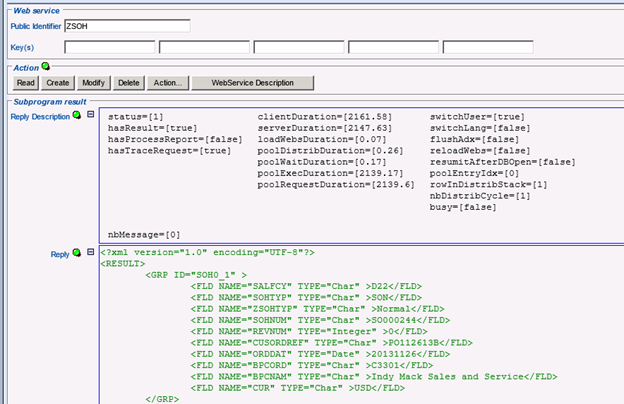Click the second Key(s) input box

pyautogui.click(x=204, y=47)
